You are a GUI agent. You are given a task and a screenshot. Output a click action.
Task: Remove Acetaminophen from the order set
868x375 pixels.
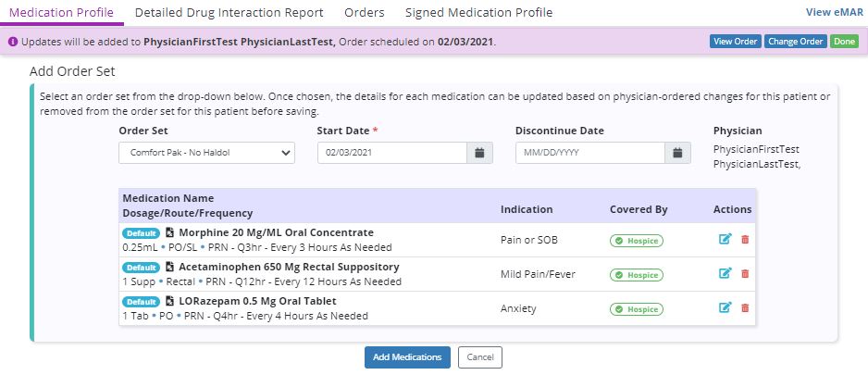pyautogui.click(x=745, y=273)
